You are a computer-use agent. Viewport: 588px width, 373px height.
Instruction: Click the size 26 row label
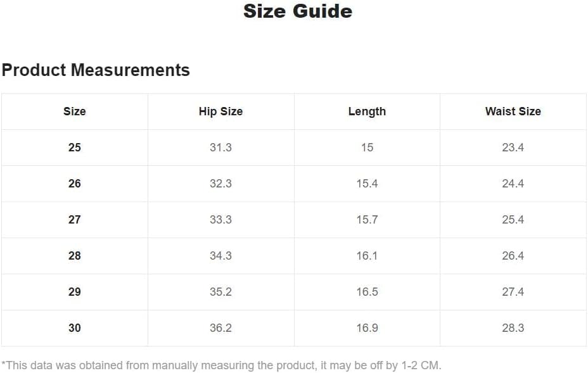pyautogui.click(x=75, y=183)
